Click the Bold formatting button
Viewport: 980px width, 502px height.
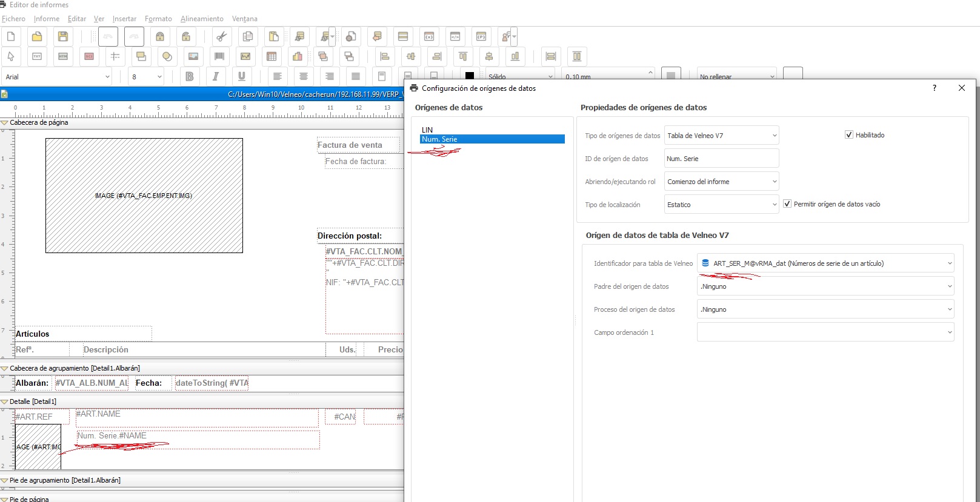[x=190, y=76]
